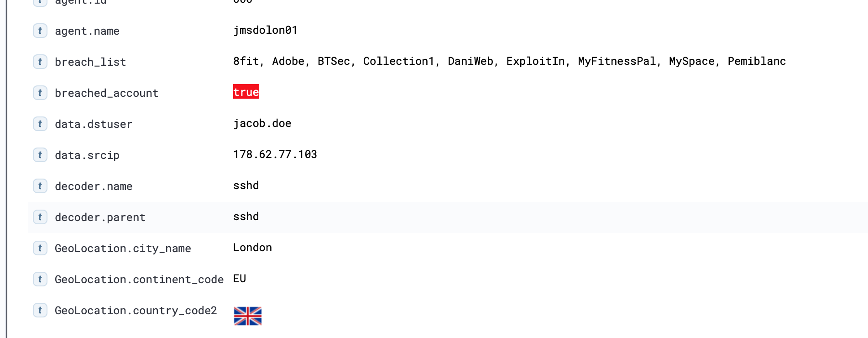Click the United Kingdom flag image
This screenshot has width=868, height=338.
[247, 316]
